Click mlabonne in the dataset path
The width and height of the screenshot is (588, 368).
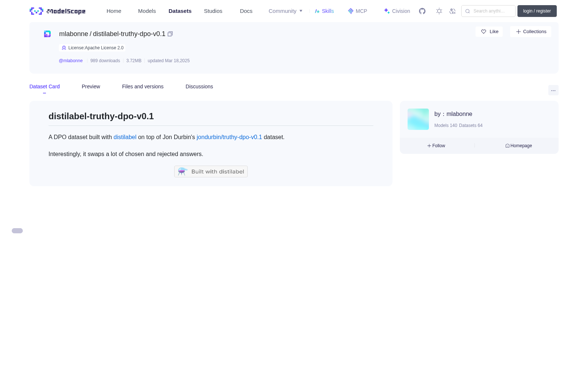73,34
